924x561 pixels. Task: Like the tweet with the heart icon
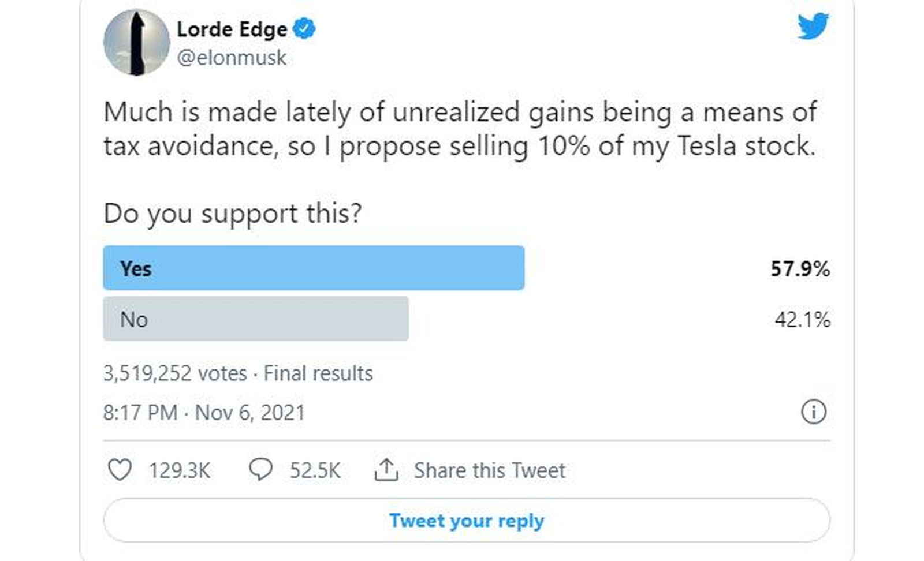tap(120, 470)
